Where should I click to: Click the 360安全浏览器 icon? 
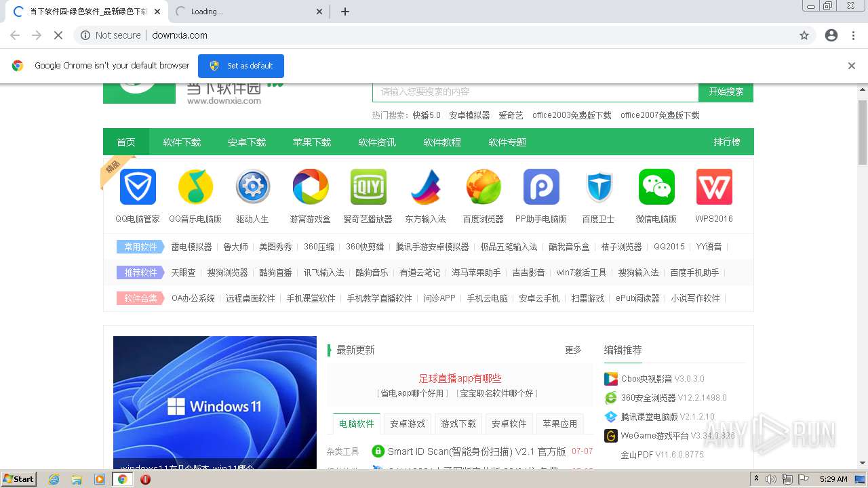[x=611, y=398]
